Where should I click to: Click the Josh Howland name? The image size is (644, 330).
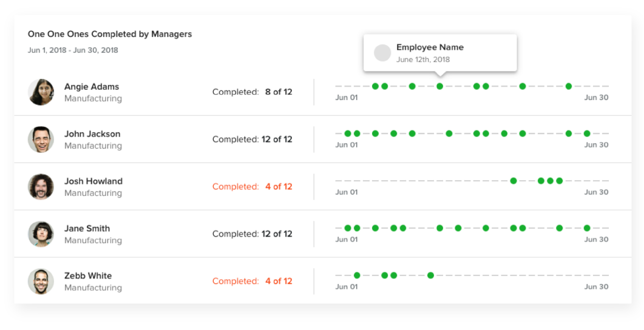pyautogui.click(x=93, y=181)
